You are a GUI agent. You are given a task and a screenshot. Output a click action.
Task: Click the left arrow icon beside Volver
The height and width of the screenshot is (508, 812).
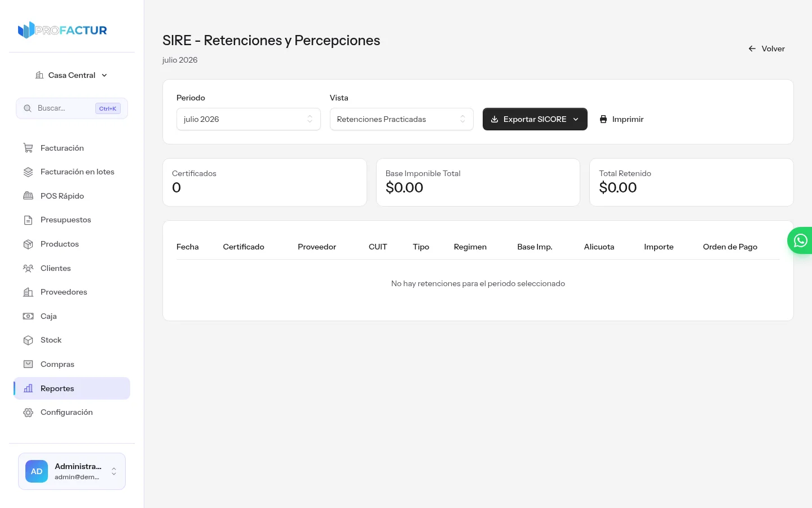(x=752, y=49)
